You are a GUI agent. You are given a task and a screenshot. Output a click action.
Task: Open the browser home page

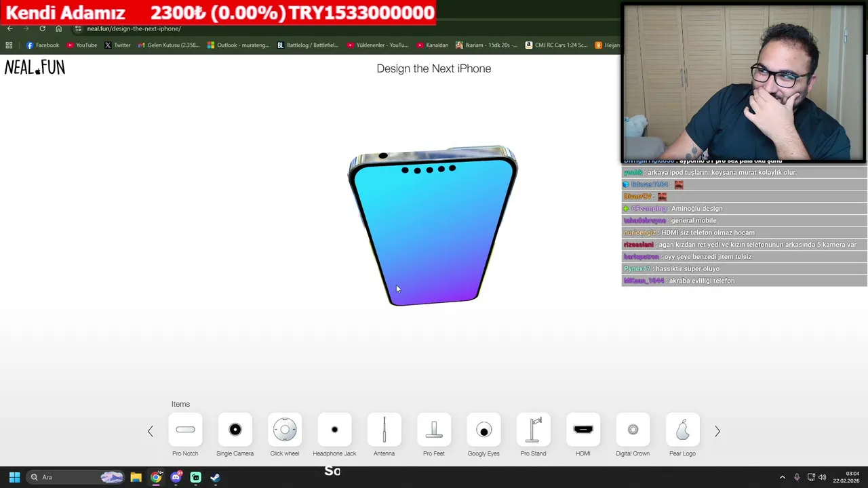58,28
